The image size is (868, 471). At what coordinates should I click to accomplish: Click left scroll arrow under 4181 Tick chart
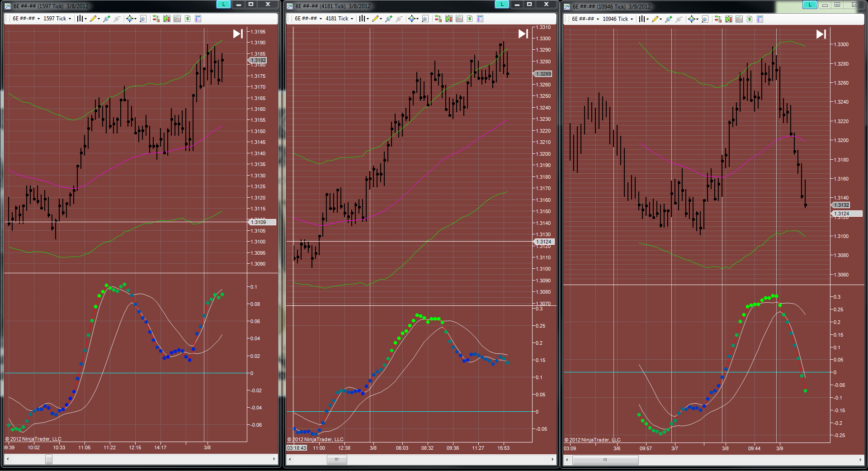tap(290, 460)
